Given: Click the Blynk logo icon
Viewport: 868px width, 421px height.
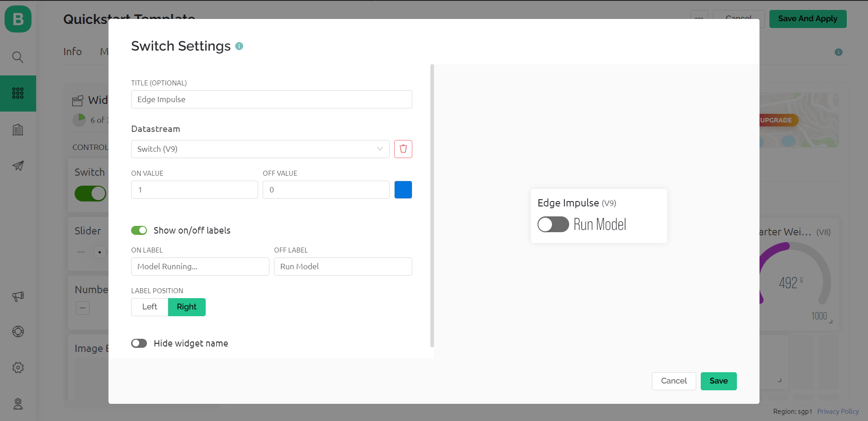Looking at the screenshot, I should [18, 19].
